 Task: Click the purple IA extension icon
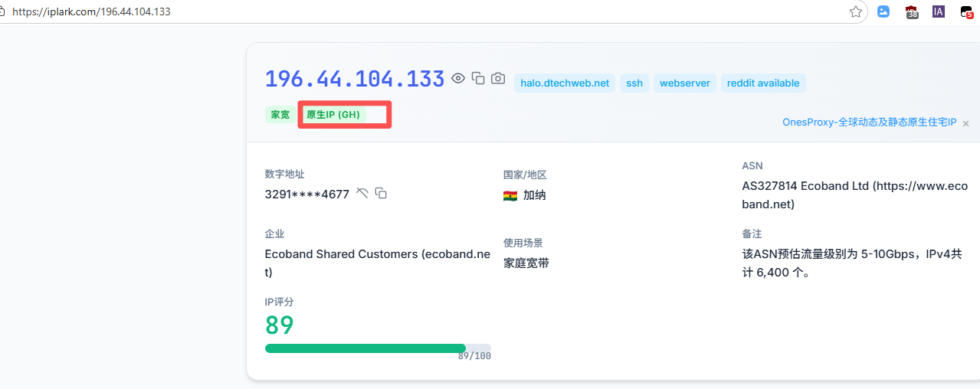coord(939,11)
